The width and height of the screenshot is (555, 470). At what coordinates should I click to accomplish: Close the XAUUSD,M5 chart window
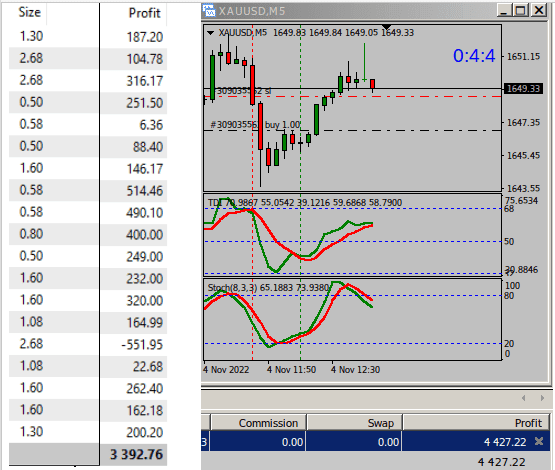(x=539, y=10)
